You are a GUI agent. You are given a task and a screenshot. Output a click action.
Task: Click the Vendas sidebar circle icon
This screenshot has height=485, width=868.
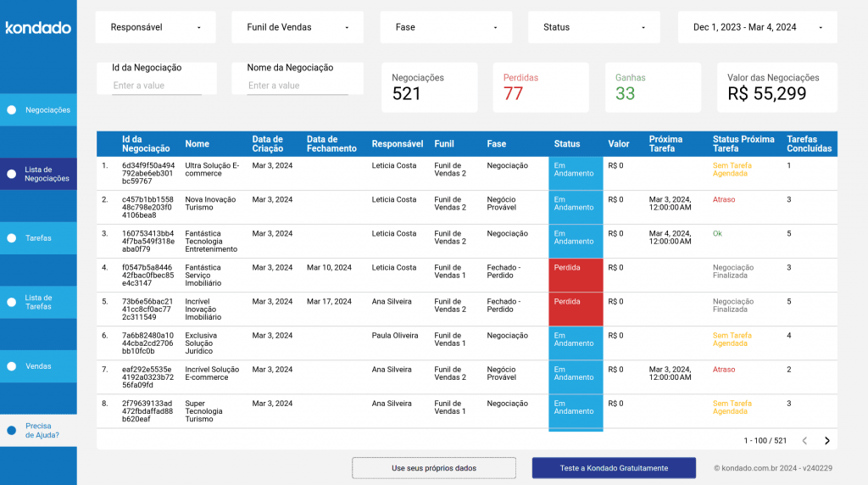[x=12, y=366]
